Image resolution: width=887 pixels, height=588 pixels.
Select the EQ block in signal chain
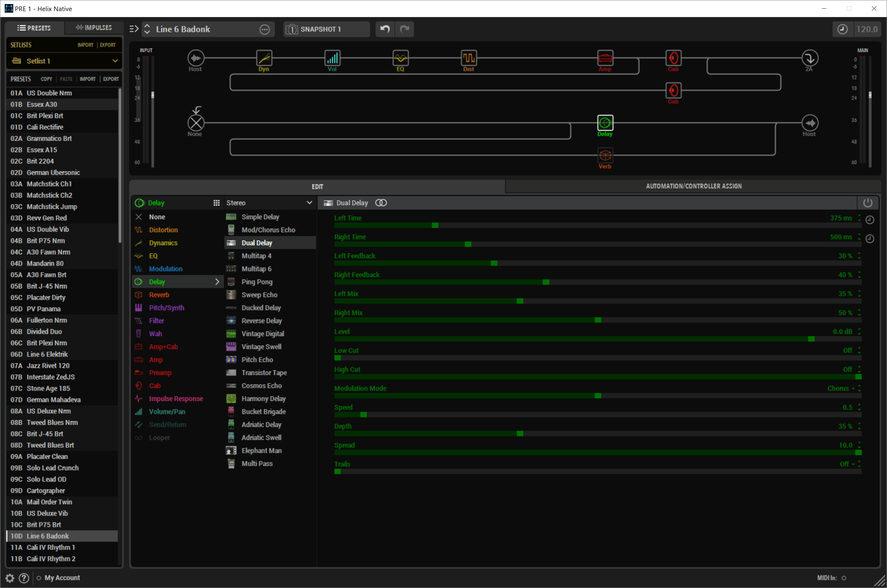pyautogui.click(x=400, y=58)
